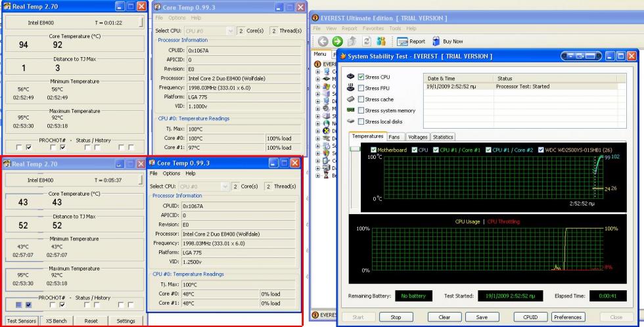Click the disk icon beside Stress local disks

(350, 121)
